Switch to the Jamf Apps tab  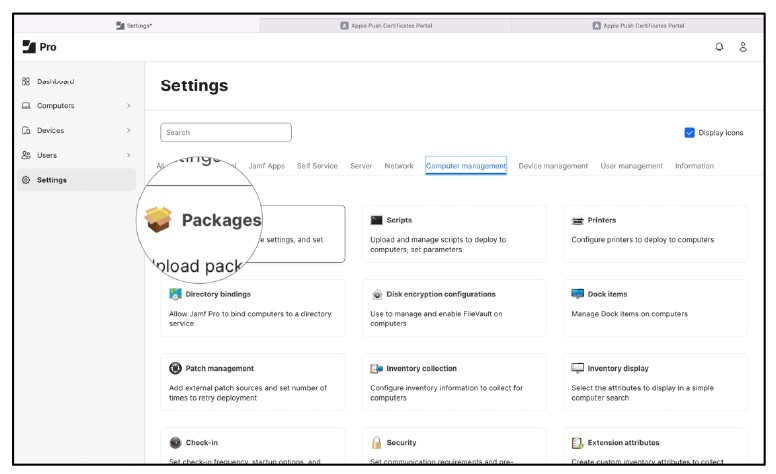[267, 166]
